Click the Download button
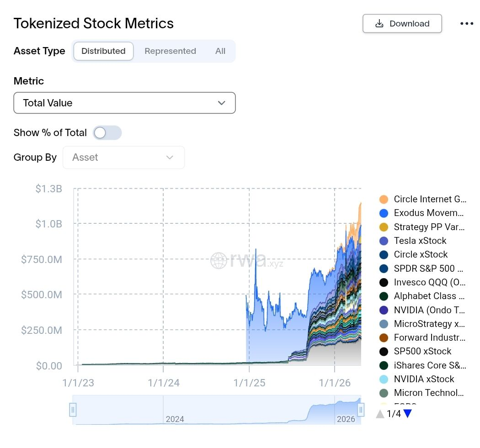Image resolution: width=480 pixels, height=448 pixels. [402, 24]
